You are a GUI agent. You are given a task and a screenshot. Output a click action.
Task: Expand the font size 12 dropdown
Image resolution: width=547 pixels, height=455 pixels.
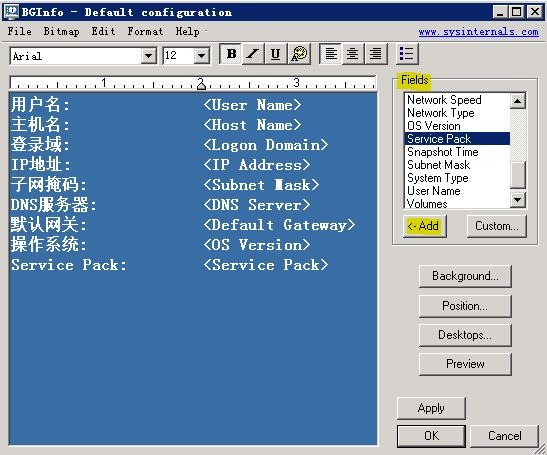coord(201,56)
